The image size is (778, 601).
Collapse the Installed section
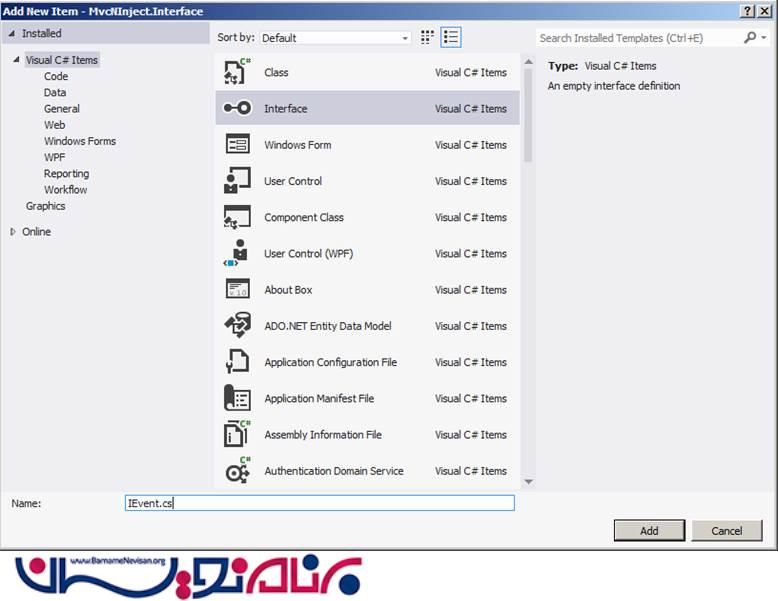pyautogui.click(x=13, y=33)
